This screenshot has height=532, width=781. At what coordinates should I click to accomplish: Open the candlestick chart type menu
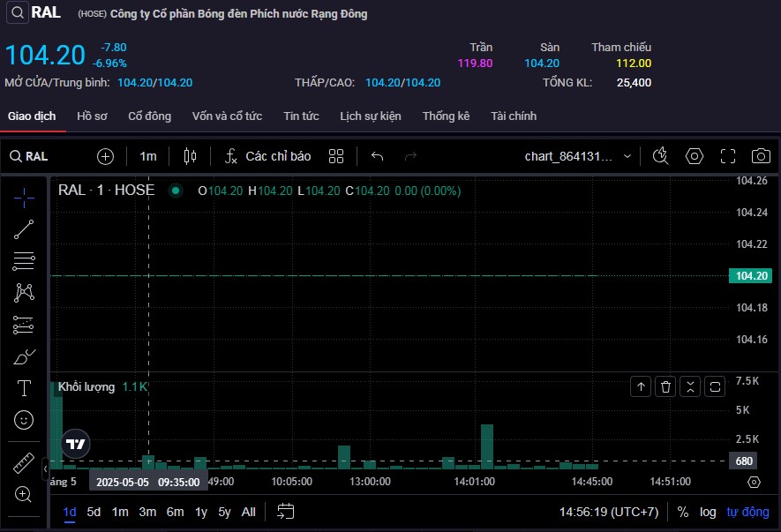point(189,156)
